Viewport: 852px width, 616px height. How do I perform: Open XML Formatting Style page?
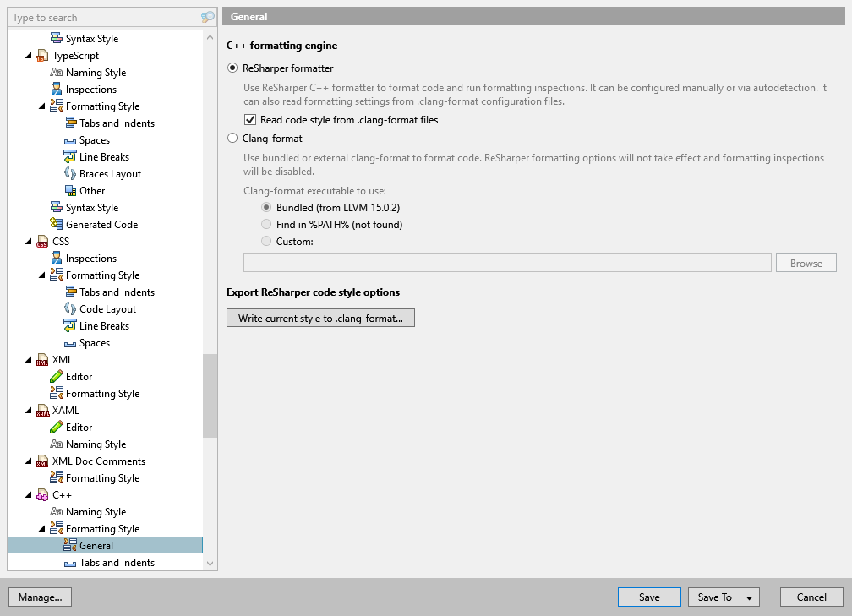[x=103, y=393]
